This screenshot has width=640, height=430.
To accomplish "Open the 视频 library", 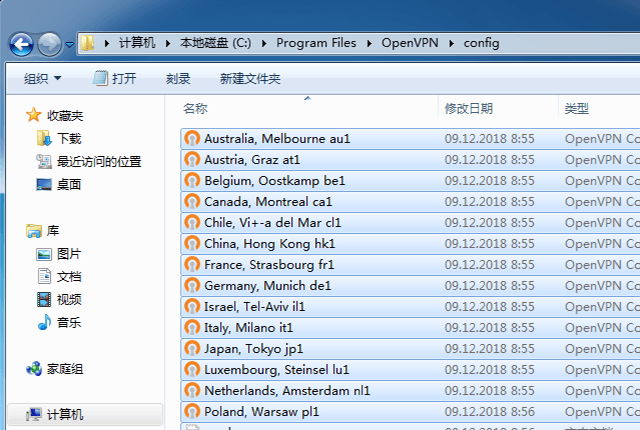I will pos(69,299).
